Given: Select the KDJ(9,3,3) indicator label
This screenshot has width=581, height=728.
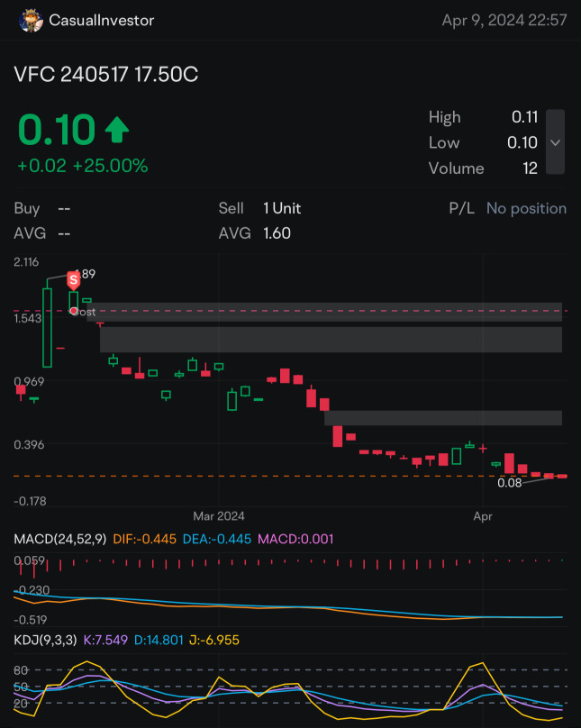Looking at the screenshot, I should [x=45, y=641].
